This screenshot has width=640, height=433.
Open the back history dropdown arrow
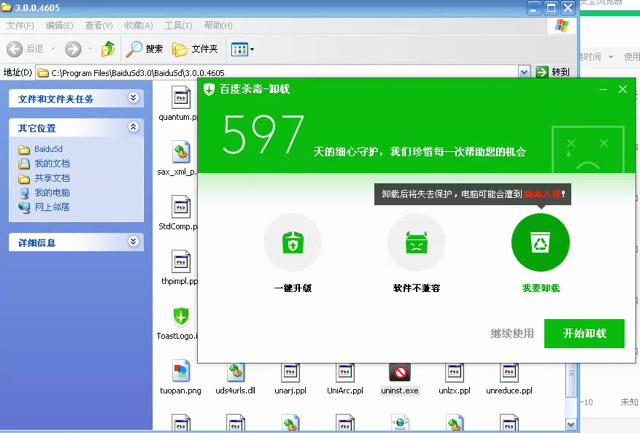click(53, 49)
